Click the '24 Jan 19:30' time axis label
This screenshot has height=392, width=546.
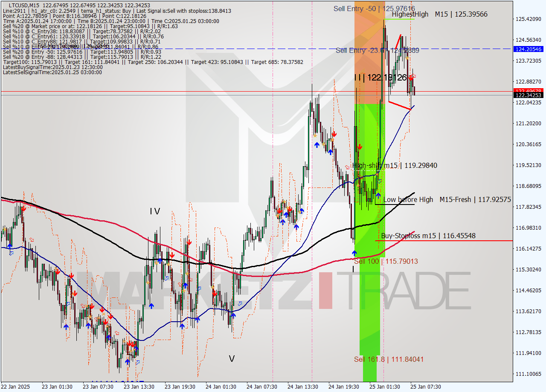click(x=343, y=387)
